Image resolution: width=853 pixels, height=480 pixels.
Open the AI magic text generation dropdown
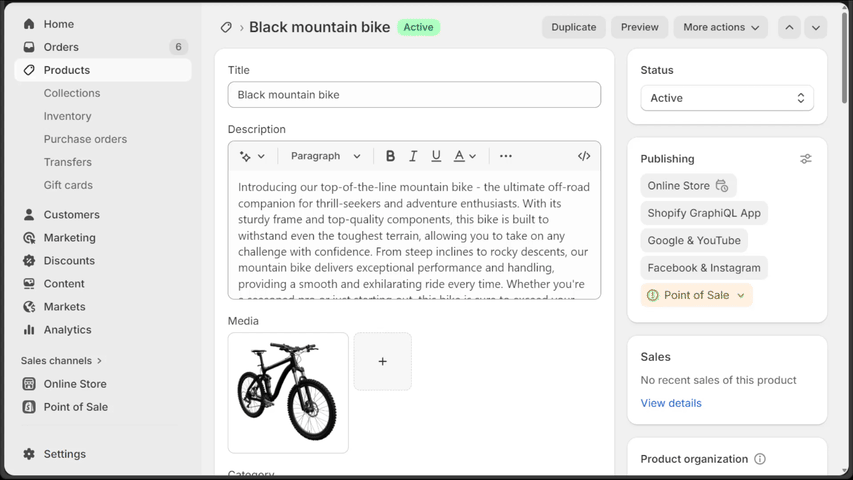click(x=252, y=156)
